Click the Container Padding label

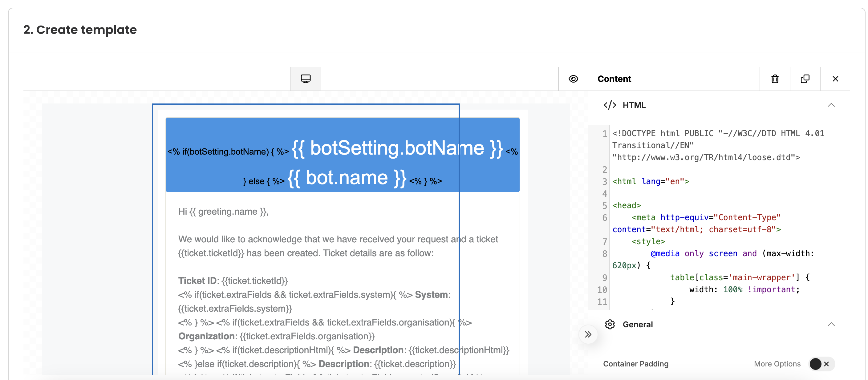coord(635,364)
